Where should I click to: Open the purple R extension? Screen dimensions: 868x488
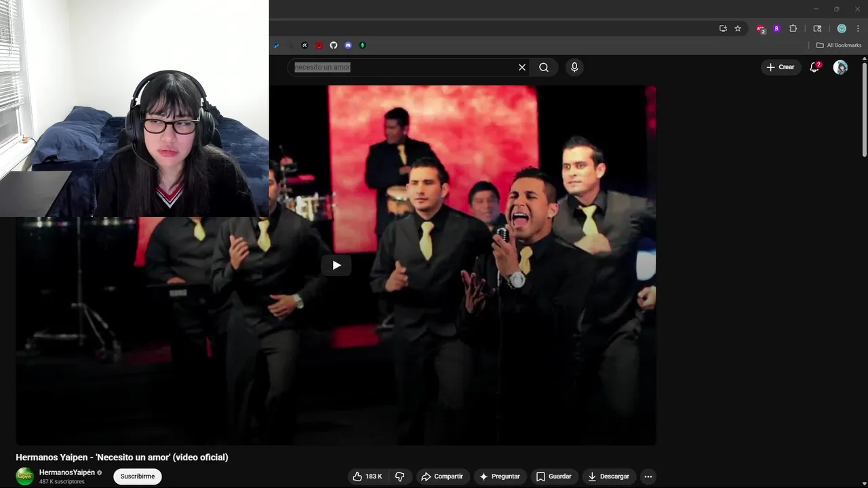776,28
